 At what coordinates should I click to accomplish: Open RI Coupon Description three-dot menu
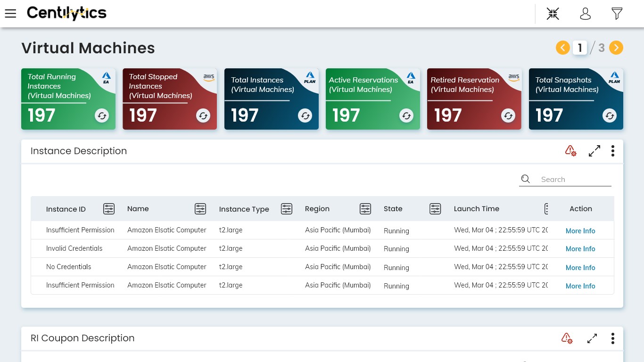[613, 338]
